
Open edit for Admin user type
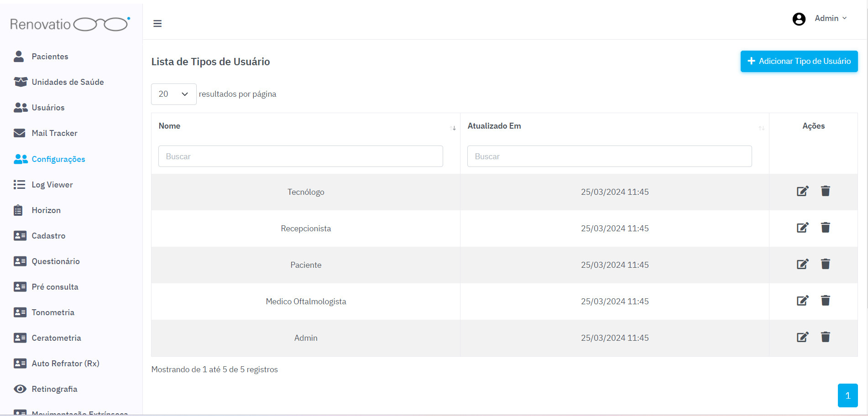(x=802, y=337)
